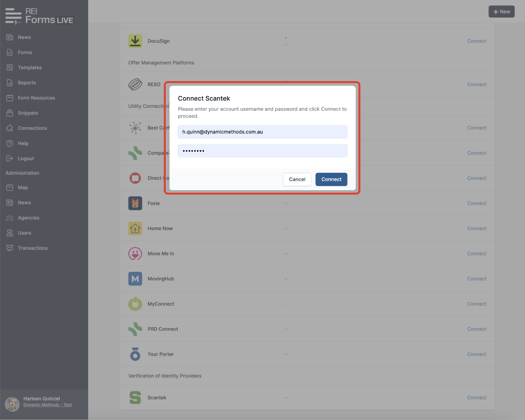Screen dimensions: 525x420
Task: Connect the PRD Connect utility
Action: [x=477, y=329]
